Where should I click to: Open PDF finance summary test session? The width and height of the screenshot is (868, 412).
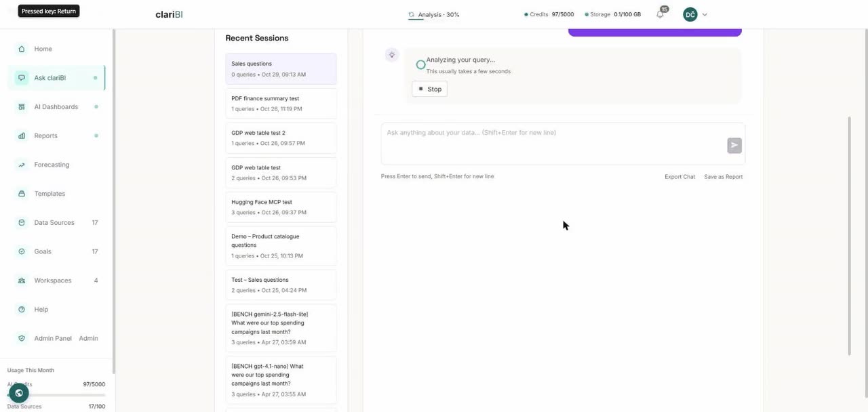tap(281, 103)
